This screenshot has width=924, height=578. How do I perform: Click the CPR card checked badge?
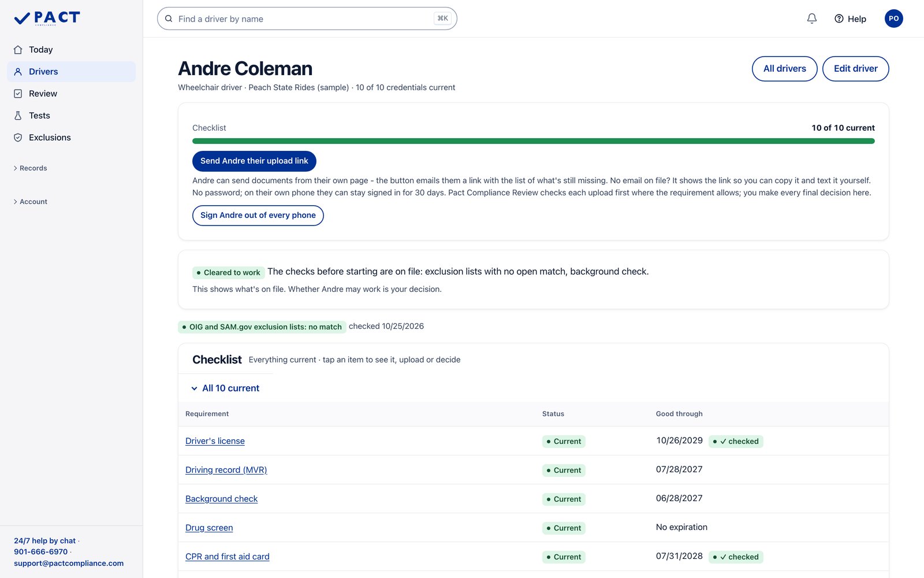(736, 557)
